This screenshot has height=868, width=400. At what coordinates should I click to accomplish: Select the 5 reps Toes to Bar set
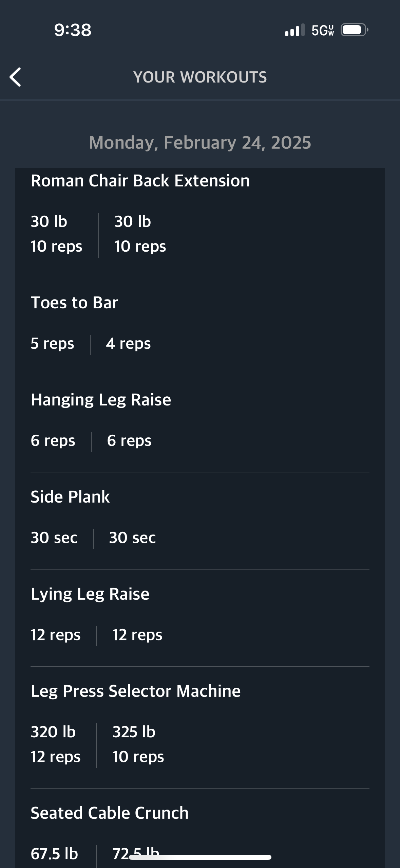pyautogui.click(x=52, y=343)
